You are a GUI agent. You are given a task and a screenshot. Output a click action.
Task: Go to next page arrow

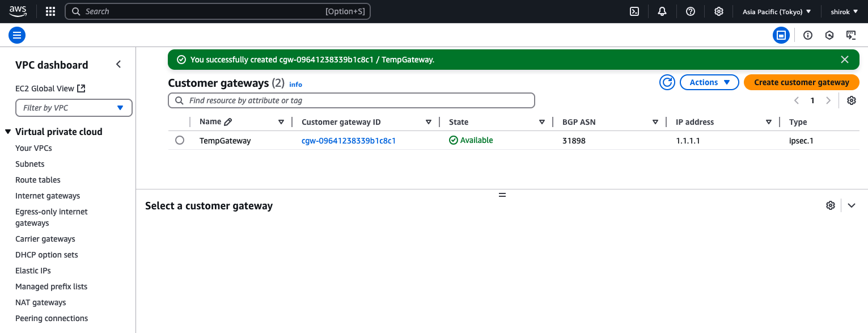point(828,100)
